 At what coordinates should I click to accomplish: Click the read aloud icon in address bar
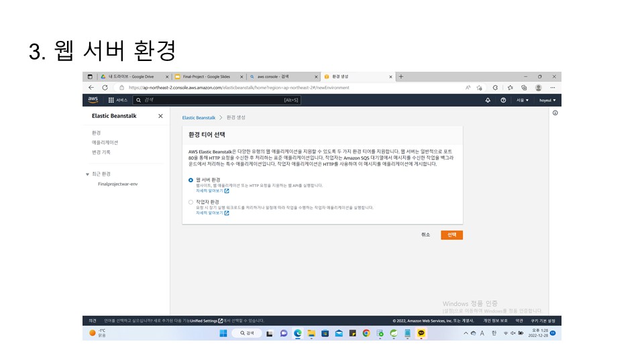pos(468,87)
